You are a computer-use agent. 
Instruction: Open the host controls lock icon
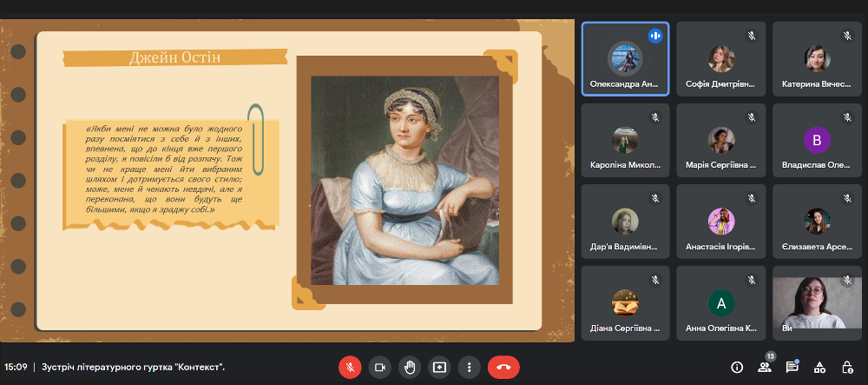pyautogui.click(x=847, y=367)
